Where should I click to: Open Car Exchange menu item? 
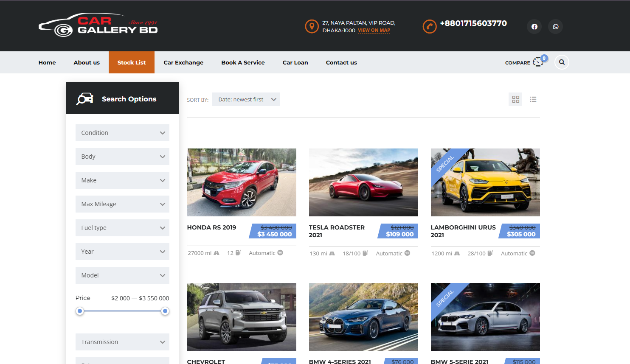(x=183, y=62)
